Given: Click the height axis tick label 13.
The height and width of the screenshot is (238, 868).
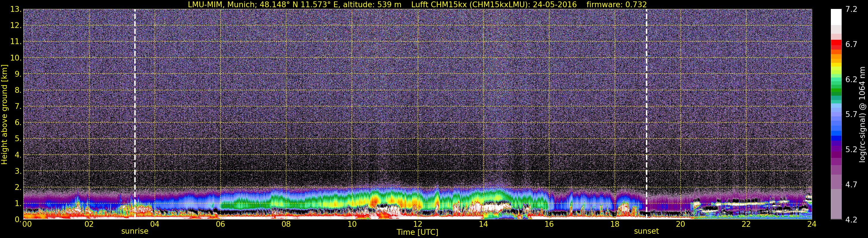Looking at the screenshot, I should [x=16, y=10].
